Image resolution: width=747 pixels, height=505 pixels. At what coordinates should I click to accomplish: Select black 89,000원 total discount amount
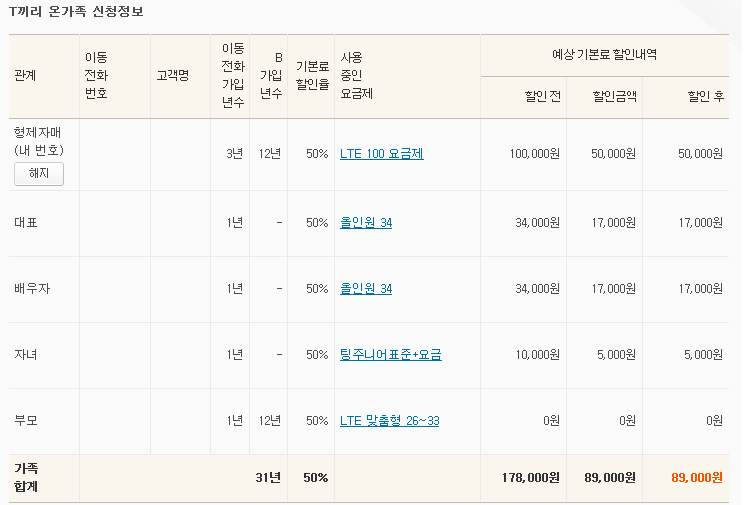pos(610,477)
